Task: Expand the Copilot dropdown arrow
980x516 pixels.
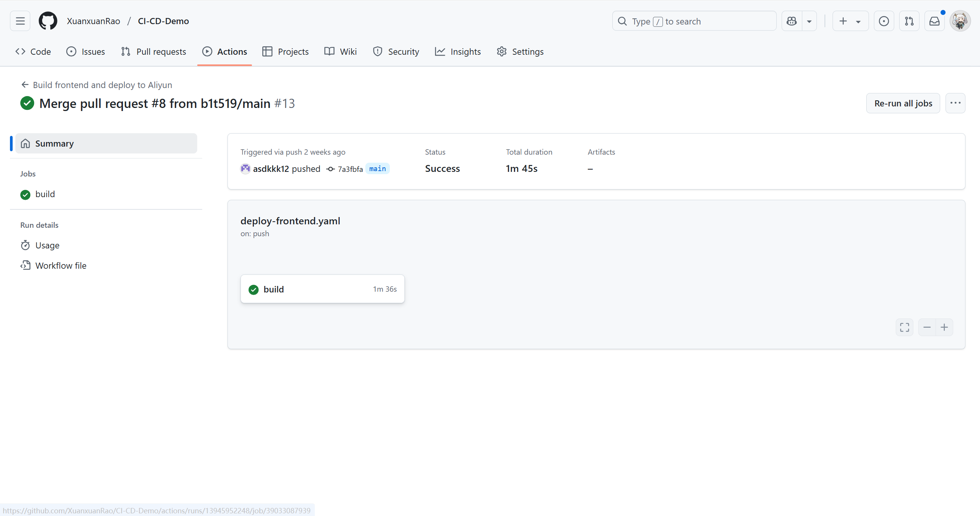Action: (809, 21)
